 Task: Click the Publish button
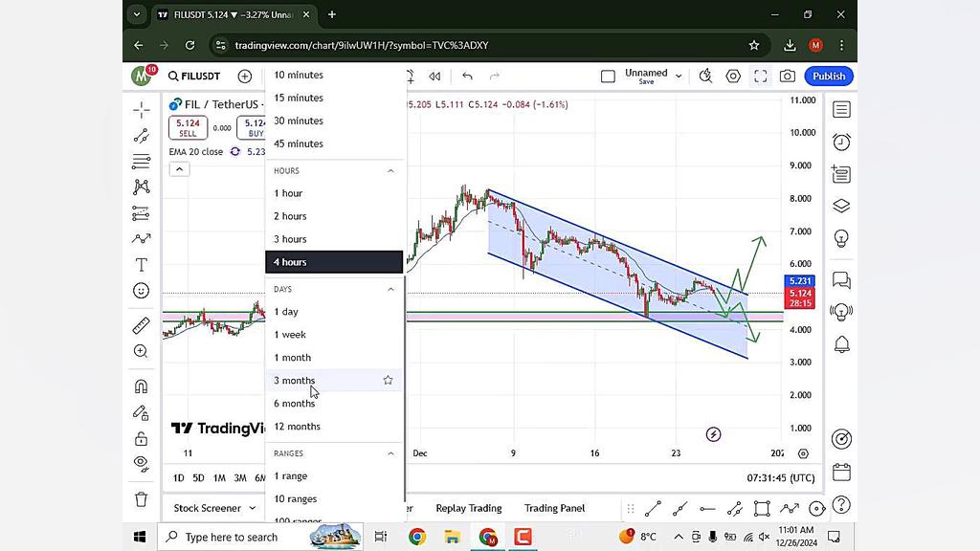[829, 77]
